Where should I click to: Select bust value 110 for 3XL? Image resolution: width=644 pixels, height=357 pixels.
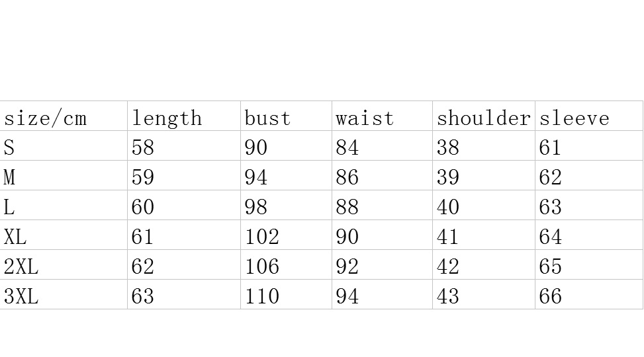point(262,296)
